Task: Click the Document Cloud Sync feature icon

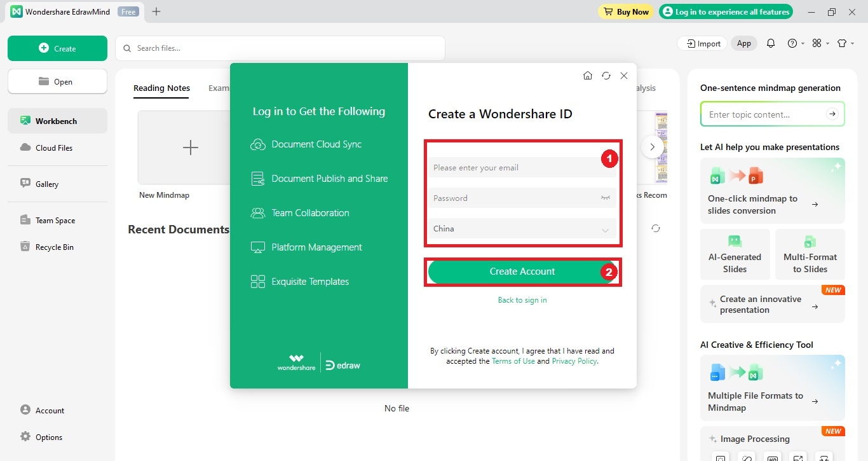Action: click(258, 144)
